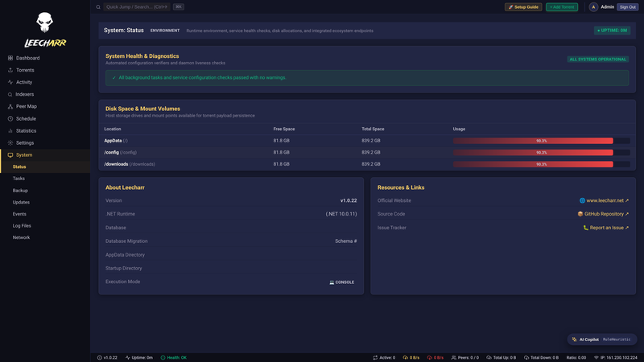Open Log Files under System
This screenshot has width=644, height=362.
pyautogui.click(x=45, y=226)
